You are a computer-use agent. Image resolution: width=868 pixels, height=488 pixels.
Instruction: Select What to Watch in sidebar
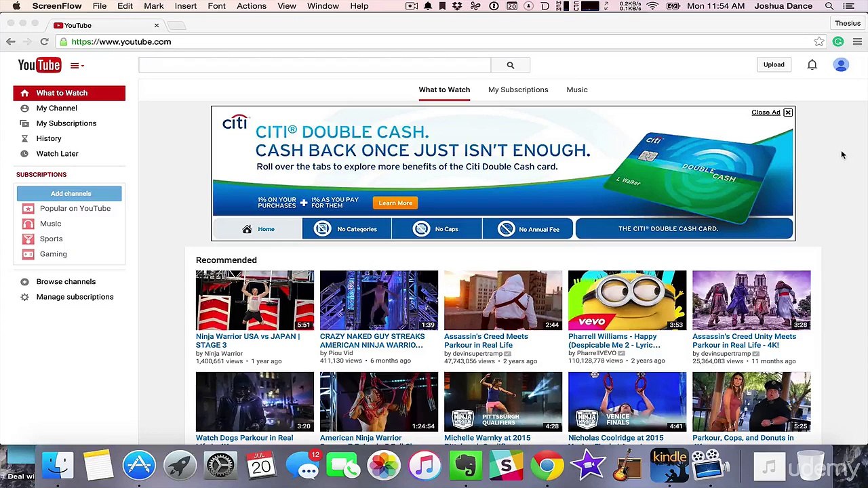(69, 93)
